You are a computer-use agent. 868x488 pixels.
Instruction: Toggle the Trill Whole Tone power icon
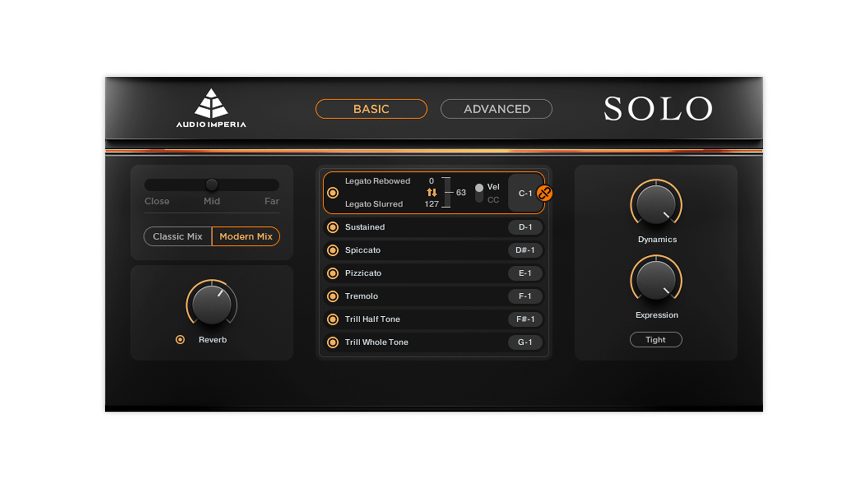point(333,343)
